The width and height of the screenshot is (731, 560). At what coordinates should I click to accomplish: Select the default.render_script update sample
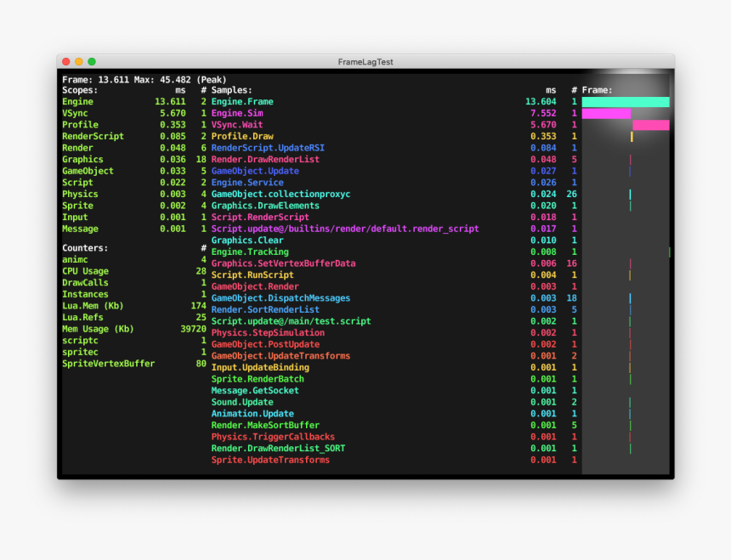coord(345,229)
